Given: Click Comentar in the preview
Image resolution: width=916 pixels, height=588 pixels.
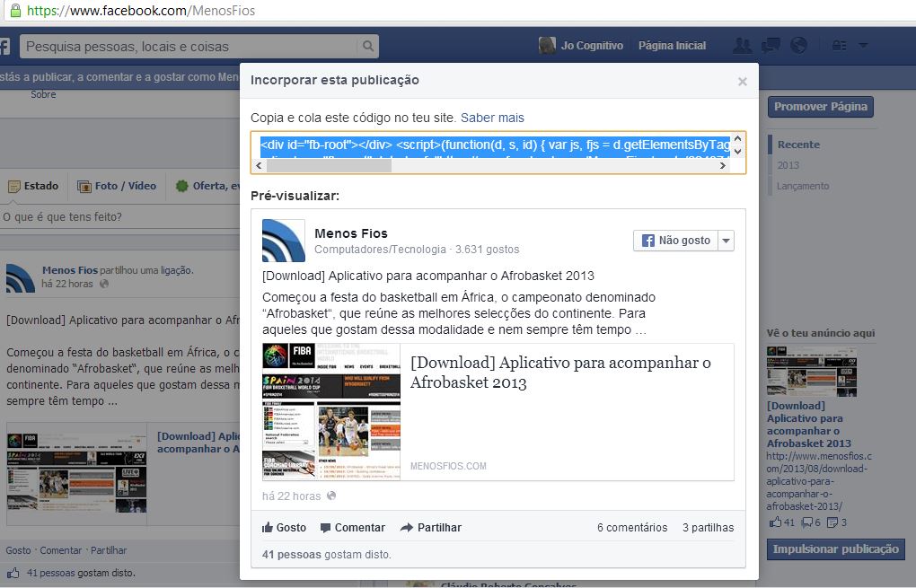Looking at the screenshot, I should click(x=353, y=528).
